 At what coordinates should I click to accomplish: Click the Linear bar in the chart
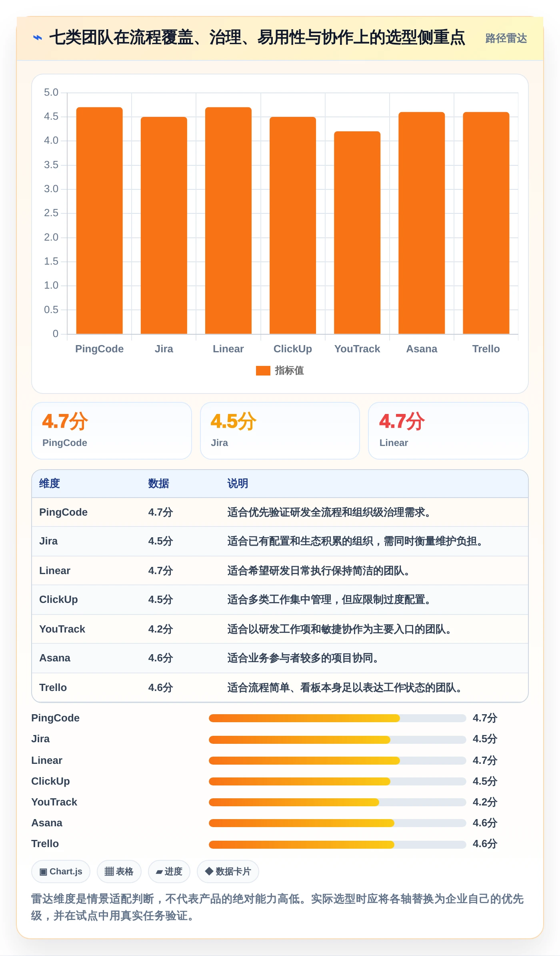tap(228, 221)
